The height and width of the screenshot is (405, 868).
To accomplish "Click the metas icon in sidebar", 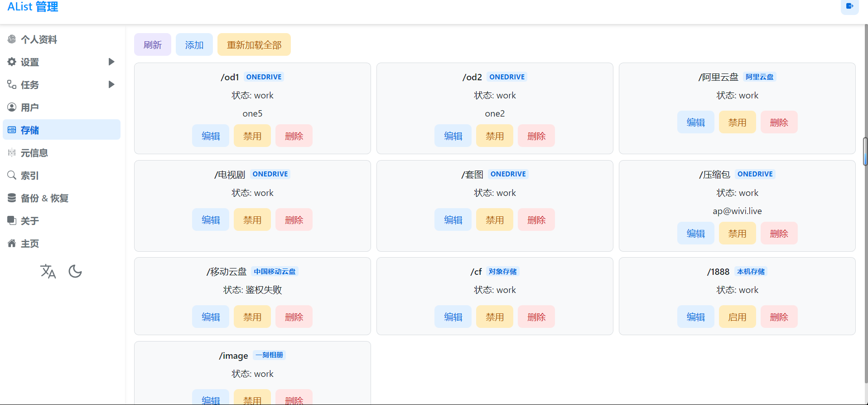I will 12,152.
